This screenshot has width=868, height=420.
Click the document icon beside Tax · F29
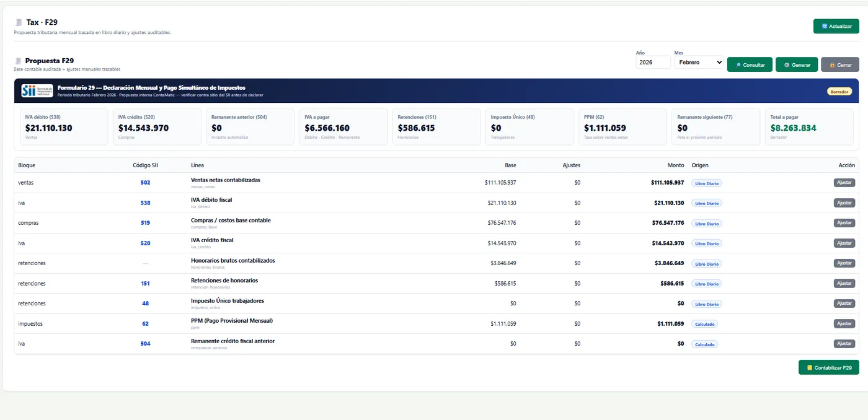click(x=19, y=22)
